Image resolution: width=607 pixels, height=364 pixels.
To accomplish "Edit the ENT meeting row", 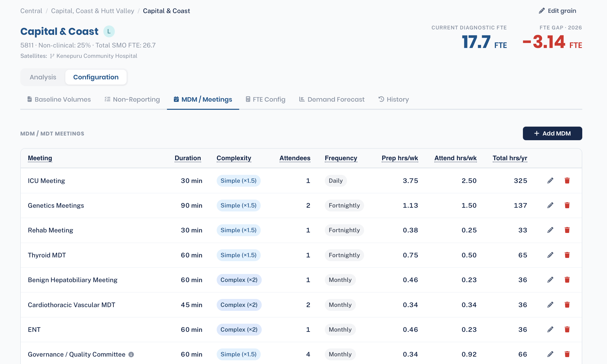I will [x=550, y=330].
